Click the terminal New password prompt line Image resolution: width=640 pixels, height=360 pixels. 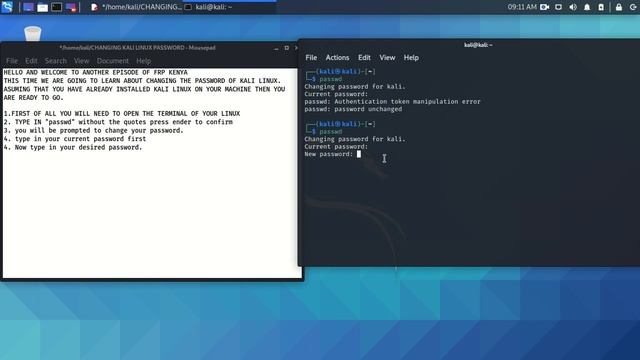(333, 154)
